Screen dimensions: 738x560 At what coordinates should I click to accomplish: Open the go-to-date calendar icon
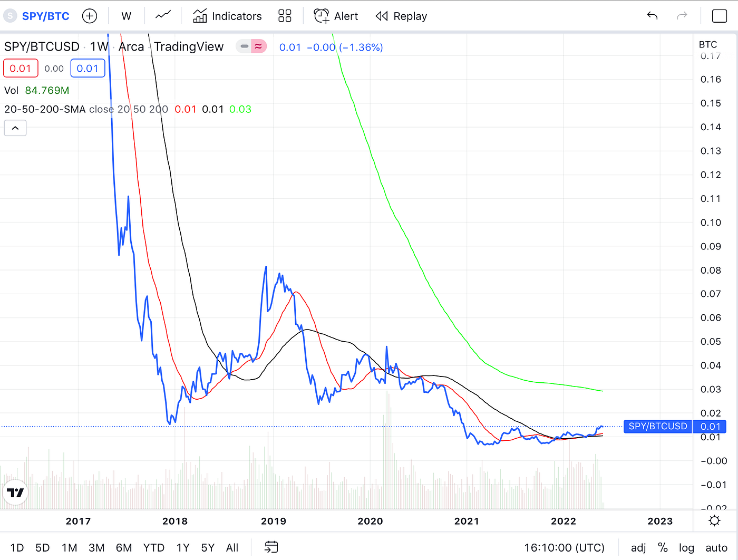click(271, 547)
